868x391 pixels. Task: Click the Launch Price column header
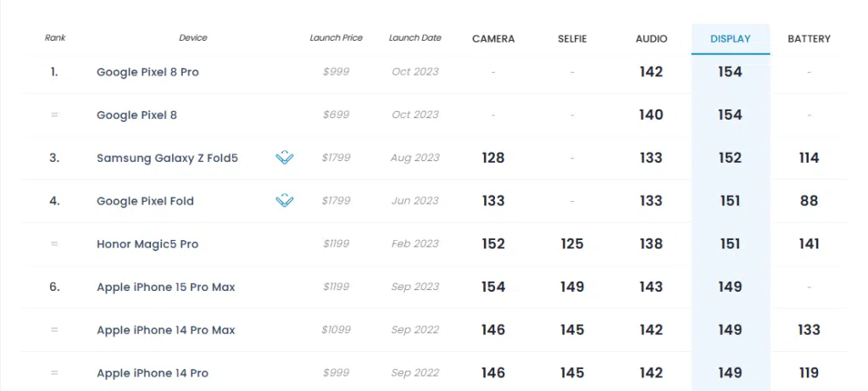click(337, 38)
